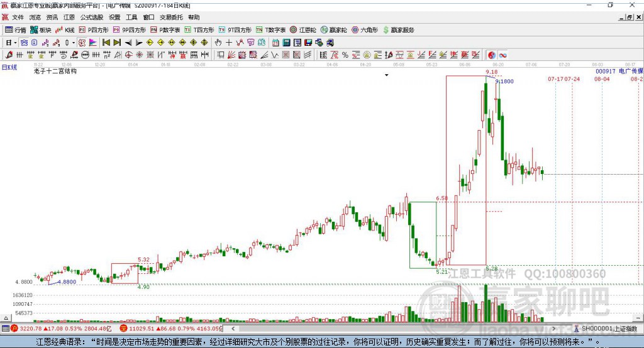Select the n² square tool
This screenshot has height=348, width=644.
(107, 55)
